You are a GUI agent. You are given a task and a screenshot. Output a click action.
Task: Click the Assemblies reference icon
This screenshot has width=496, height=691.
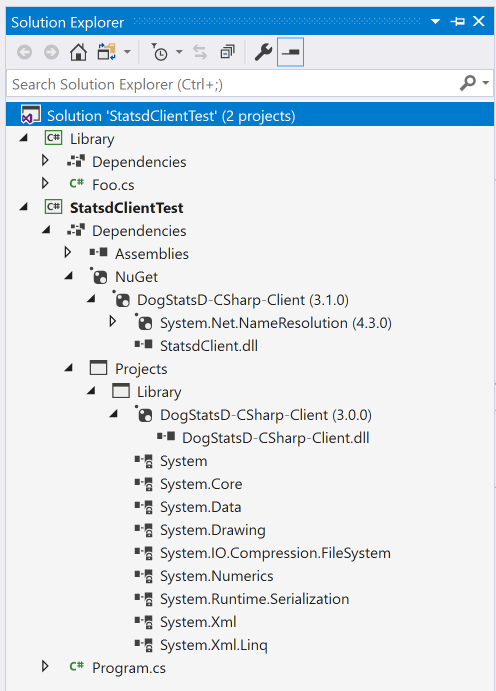coord(99,253)
